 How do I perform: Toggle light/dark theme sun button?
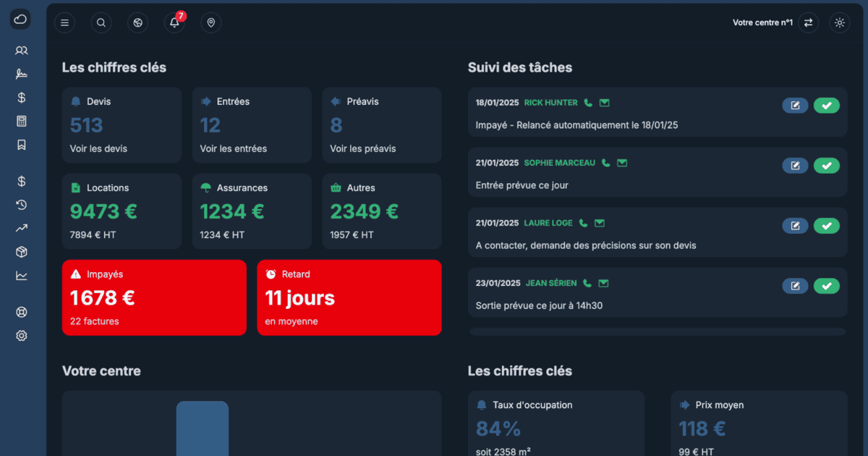839,22
